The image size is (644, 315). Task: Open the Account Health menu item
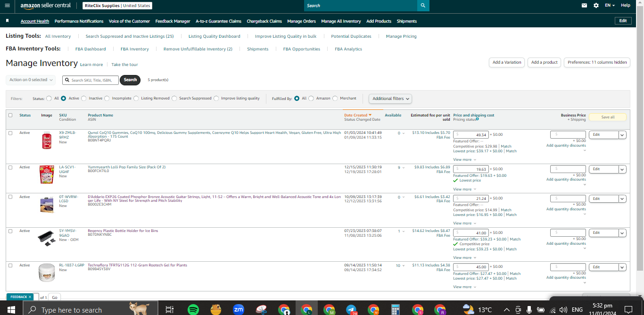35,21
